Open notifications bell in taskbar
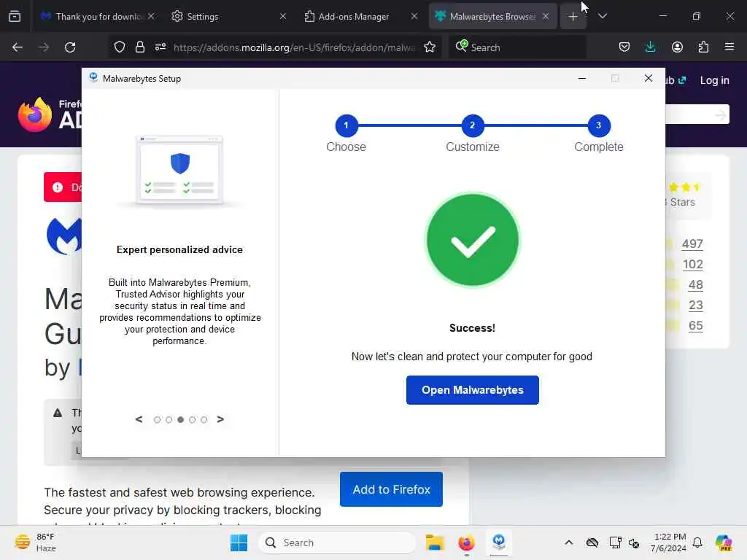Image resolution: width=747 pixels, height=560 pixels. click(x=697, y=542)
